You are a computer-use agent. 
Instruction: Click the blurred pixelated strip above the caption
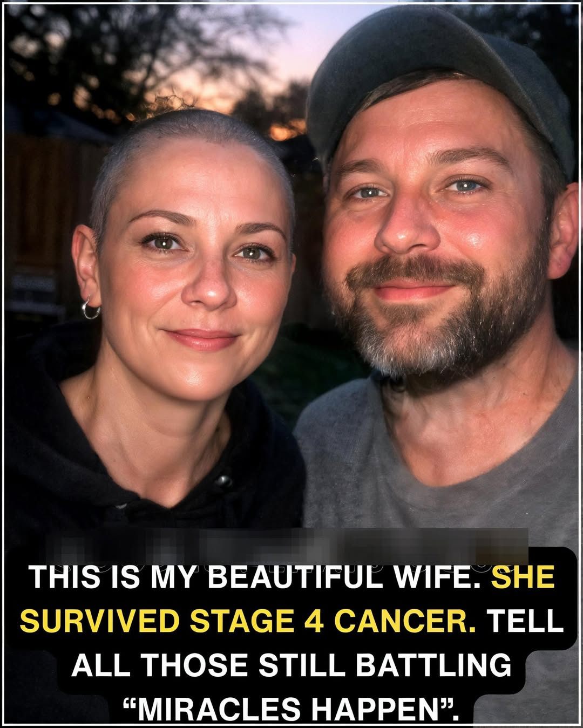[291, 545]
